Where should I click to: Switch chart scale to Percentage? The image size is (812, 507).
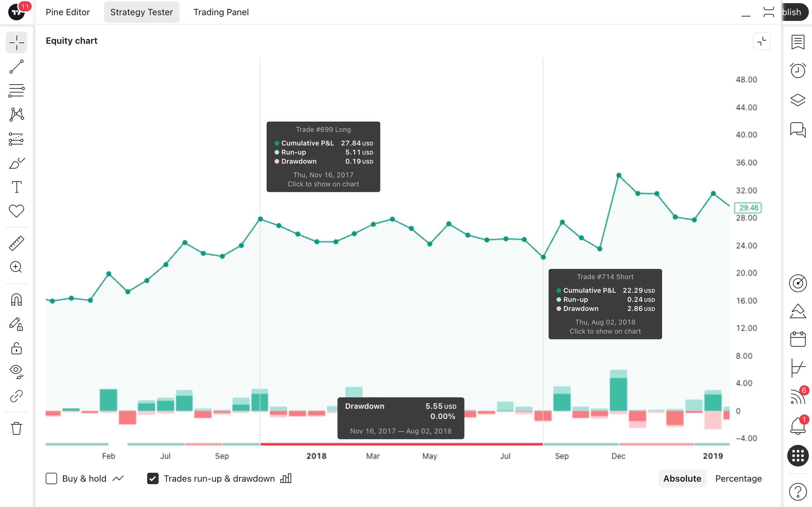(738, 478)
